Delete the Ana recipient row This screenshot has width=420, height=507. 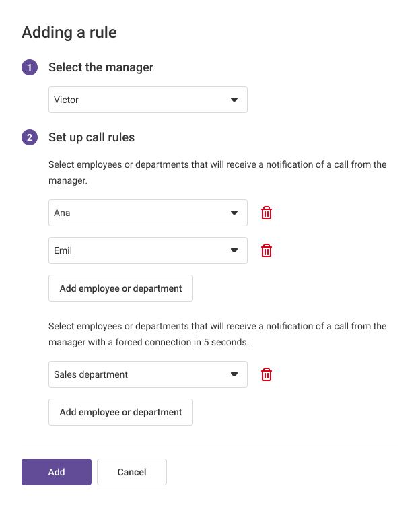pos(267,213)
